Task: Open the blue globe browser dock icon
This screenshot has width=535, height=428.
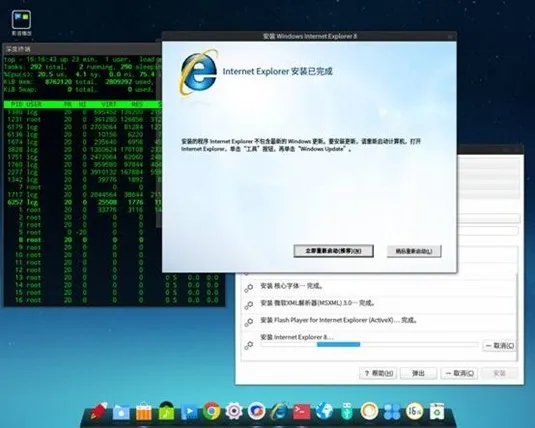Action: (324, 411)
